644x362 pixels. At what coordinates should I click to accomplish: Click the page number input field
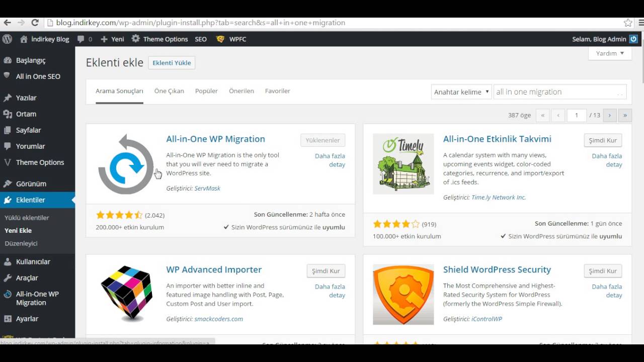[x=577, y=115]
